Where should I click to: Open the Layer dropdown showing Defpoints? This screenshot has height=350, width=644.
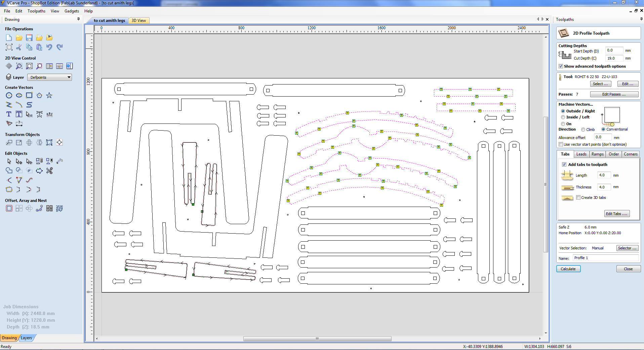(x=49, y=77)
